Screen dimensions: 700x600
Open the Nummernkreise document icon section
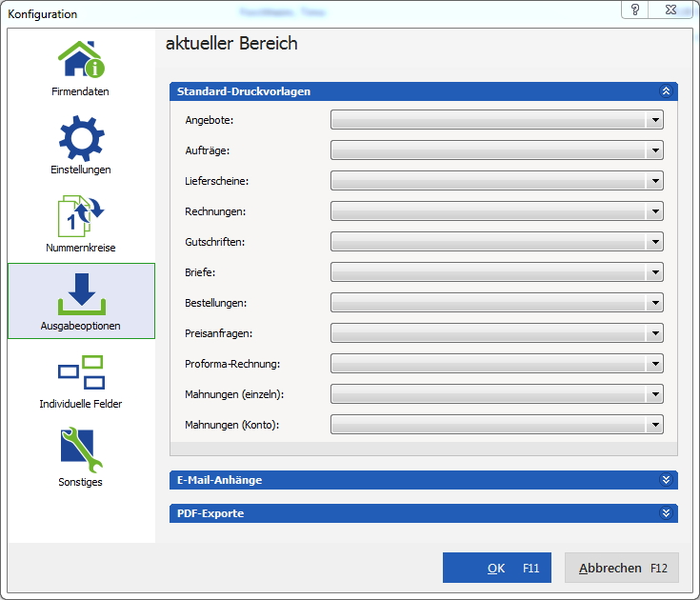point(80,216)
